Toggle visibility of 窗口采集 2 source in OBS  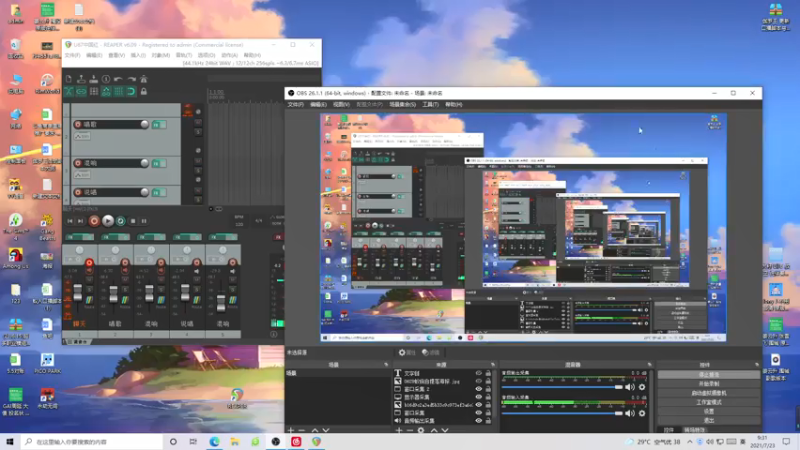pyautogui.click(x=479, y=389)
